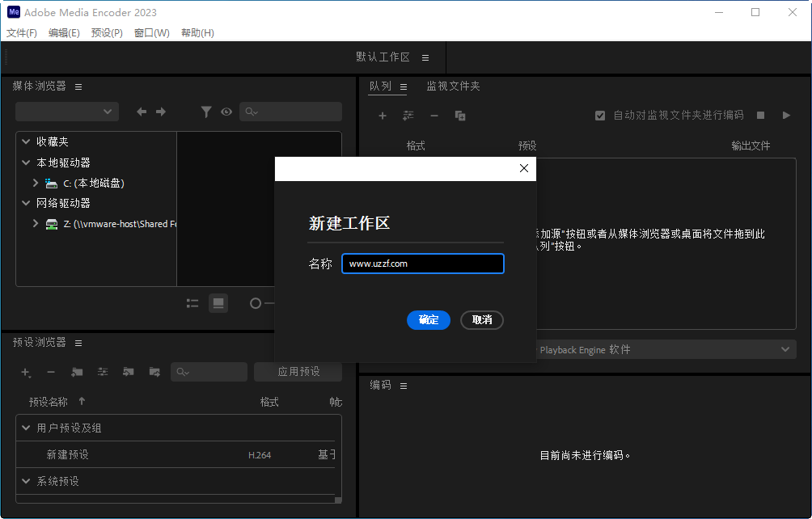Toggle the eye preview icon in Media Browser

point(226,112)
